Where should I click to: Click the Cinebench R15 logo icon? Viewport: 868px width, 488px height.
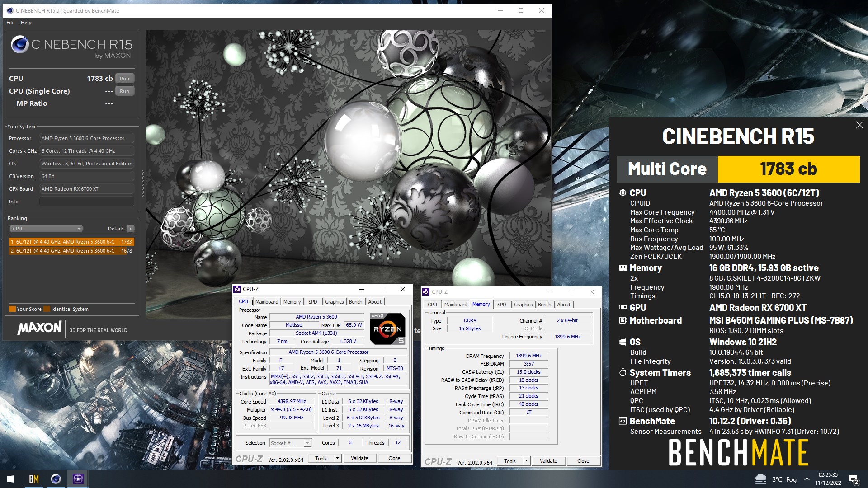point(20,45)
